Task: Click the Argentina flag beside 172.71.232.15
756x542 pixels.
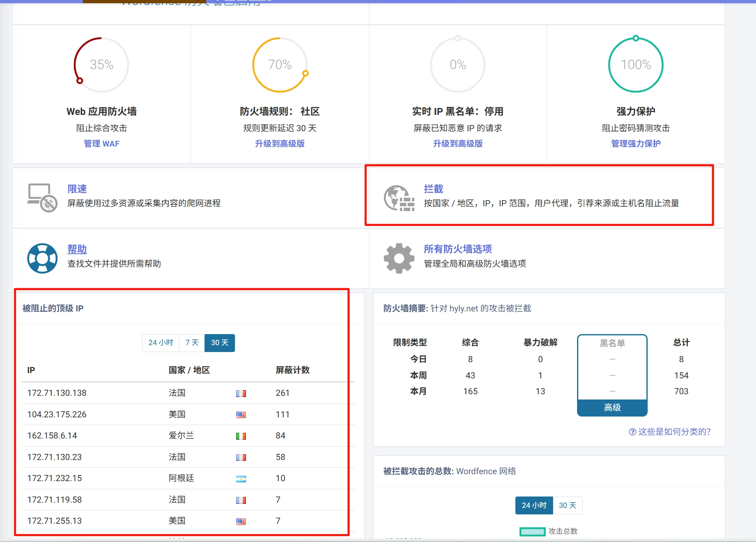Action: coord(241,479)
